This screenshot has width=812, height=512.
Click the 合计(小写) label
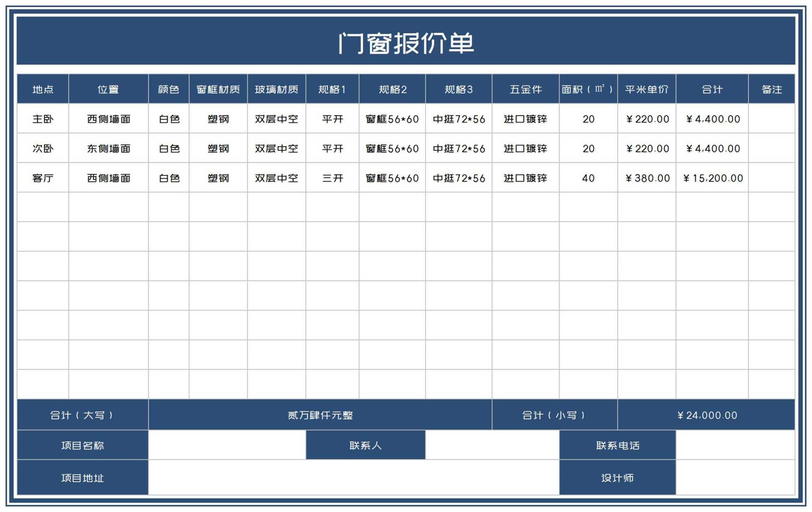point(554,415)
